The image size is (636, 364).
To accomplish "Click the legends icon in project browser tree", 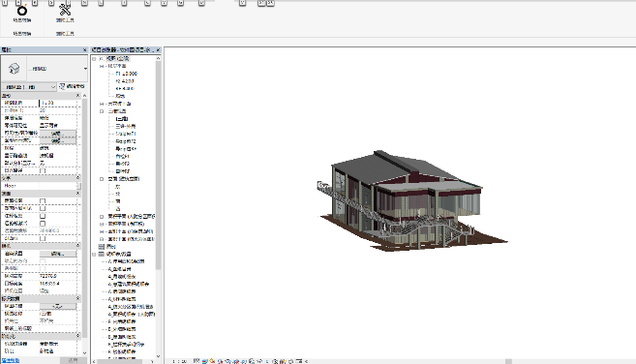I will (102, 246).
